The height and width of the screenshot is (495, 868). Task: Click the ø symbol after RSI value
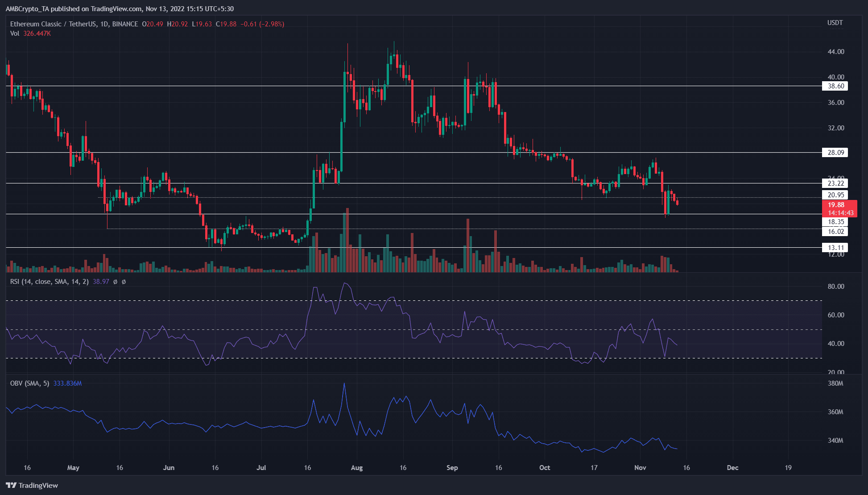[115, 282]
